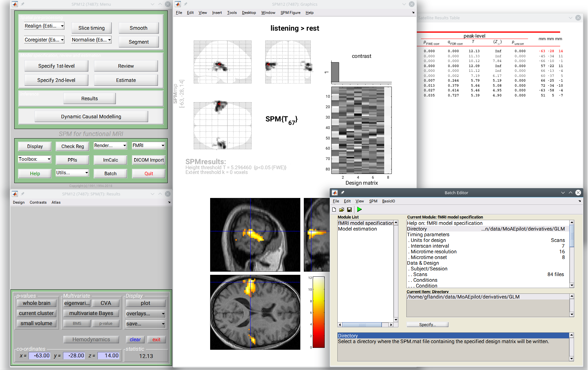Click the MATLAB icon in the Graphics window title bar
Viewport: 588px width, 370px height.
pyautogui.click(x=178, y=4)
